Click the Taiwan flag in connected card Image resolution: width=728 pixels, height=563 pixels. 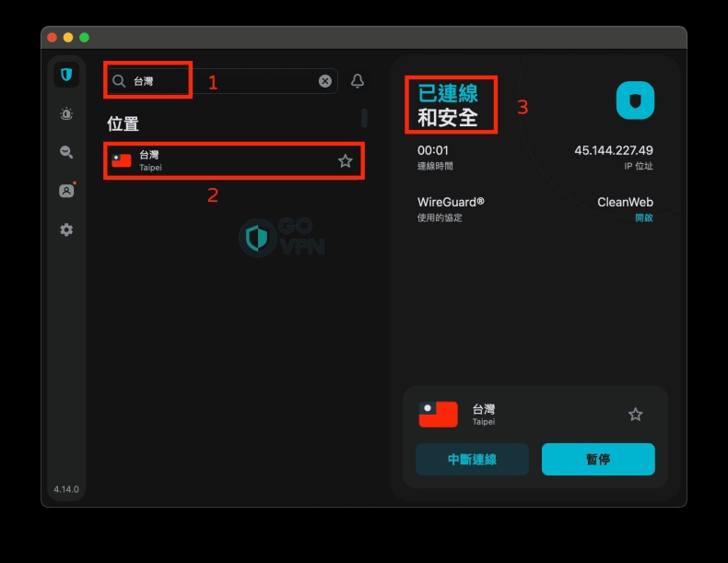438,414
